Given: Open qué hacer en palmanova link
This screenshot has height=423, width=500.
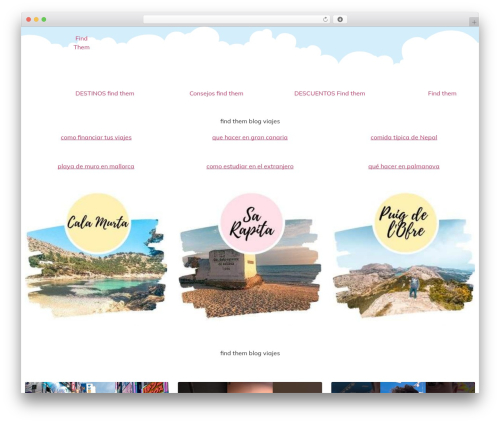Looking at the screenshot, I should tap(404, 166).
